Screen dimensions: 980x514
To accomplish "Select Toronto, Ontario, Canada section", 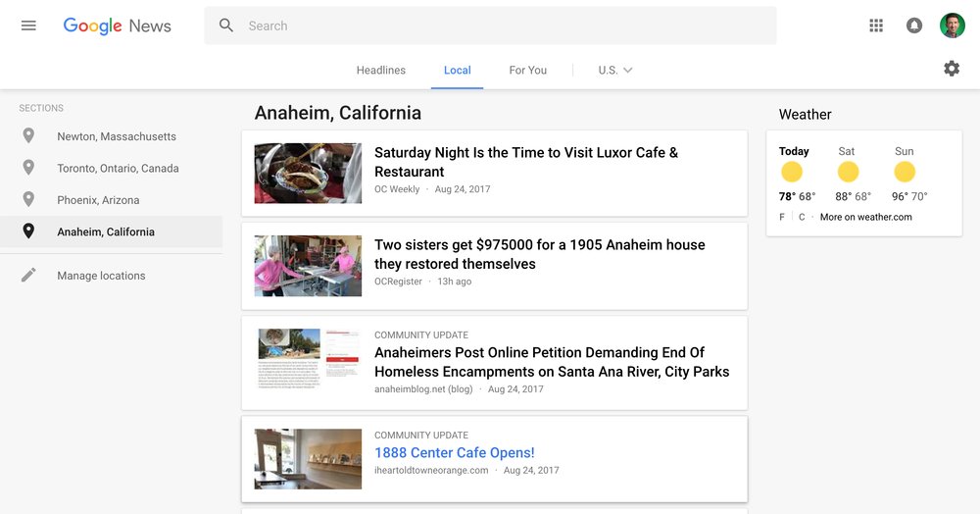I will pyautogui.click(x=112, y=168).
